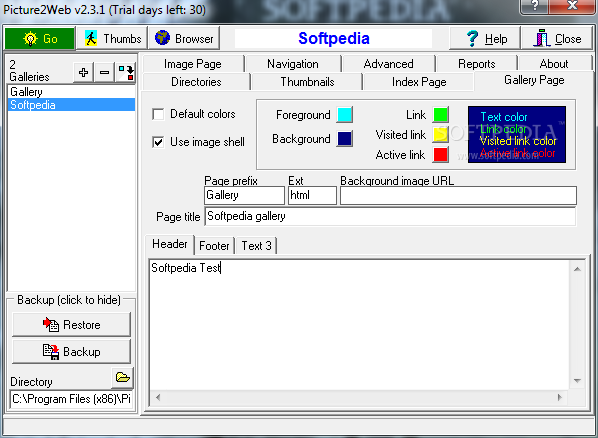Image resolution: width=598 pixels, height=438 pixels.
Task: Click the Thumbs button with walking figure
Action: [112, 39]
